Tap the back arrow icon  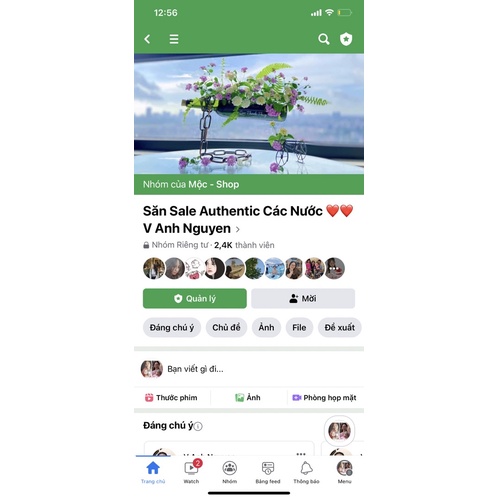[147, 39]
